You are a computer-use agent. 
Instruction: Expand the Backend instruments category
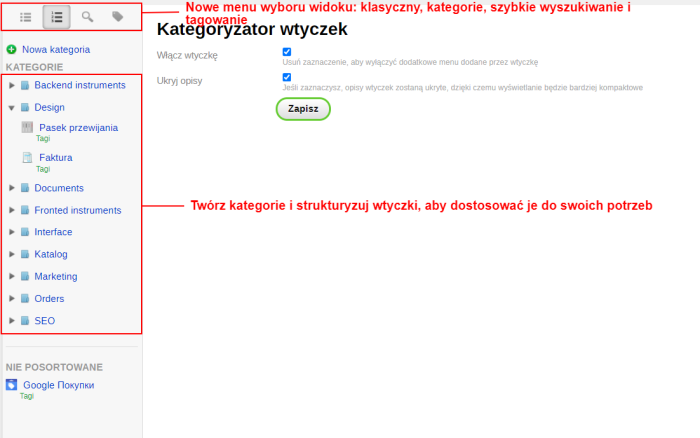(12, 85)
